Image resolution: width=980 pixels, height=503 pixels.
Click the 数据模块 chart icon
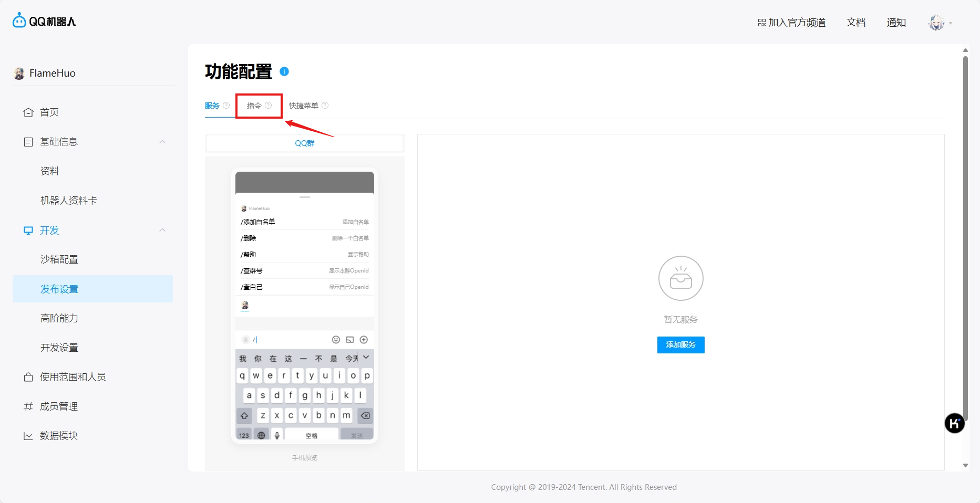pyautogui.click(x=28, y=436)
